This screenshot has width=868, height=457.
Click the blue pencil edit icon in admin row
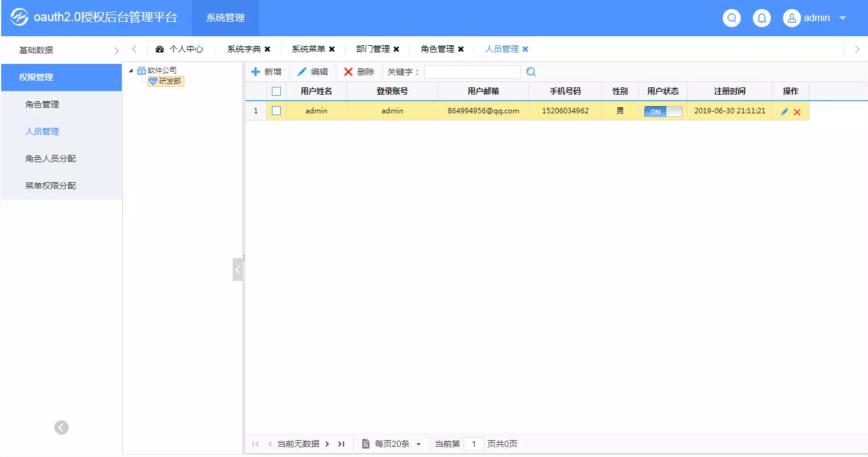(x=784, y=112)
